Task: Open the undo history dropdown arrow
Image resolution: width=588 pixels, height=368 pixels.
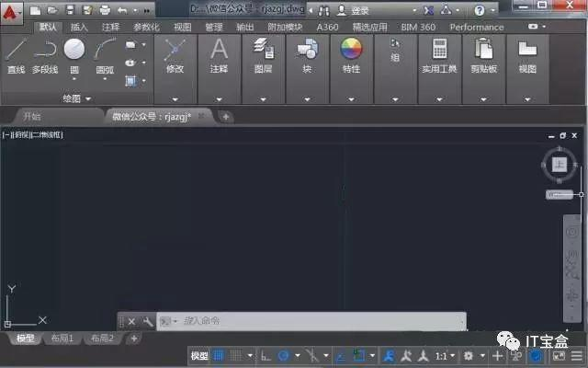Action: 135,11
